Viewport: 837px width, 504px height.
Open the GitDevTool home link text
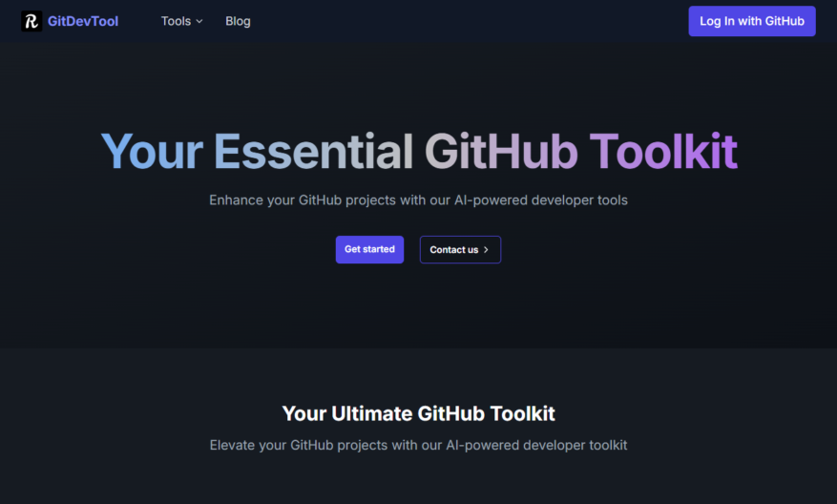(83, 21)
